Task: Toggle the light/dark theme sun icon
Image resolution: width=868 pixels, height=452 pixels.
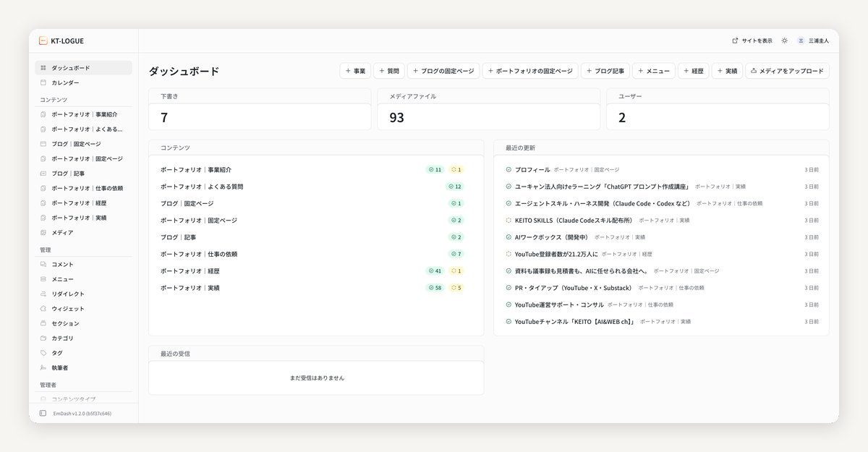Action: click(784, 41)
